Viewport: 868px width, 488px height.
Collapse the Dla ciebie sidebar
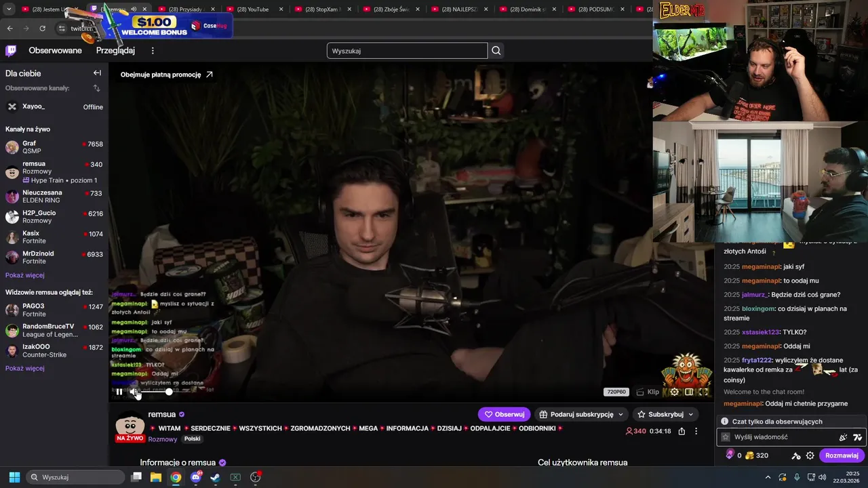click(97, 73)
